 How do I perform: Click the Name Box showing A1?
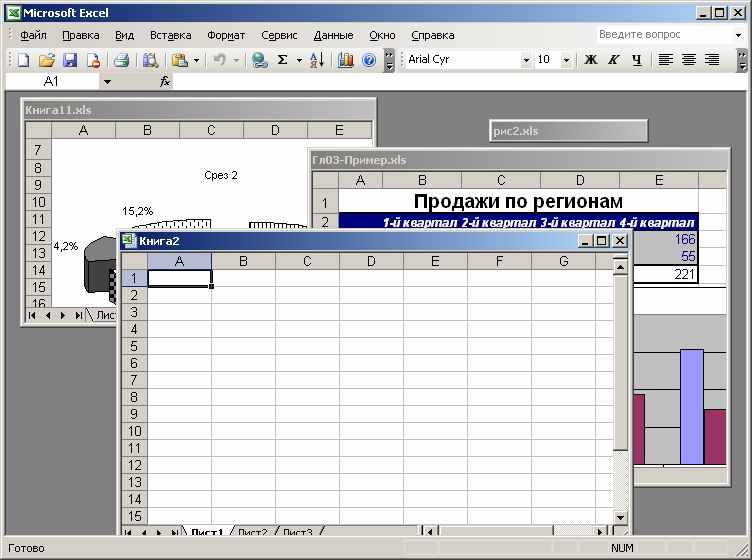[53, 82]
